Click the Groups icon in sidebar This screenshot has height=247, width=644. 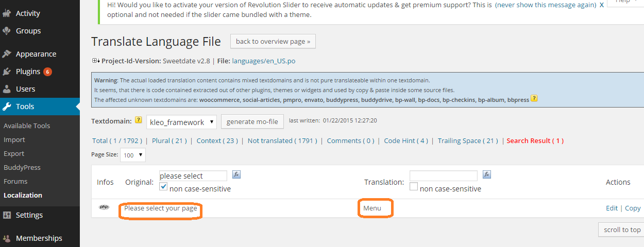coord(7,31)
